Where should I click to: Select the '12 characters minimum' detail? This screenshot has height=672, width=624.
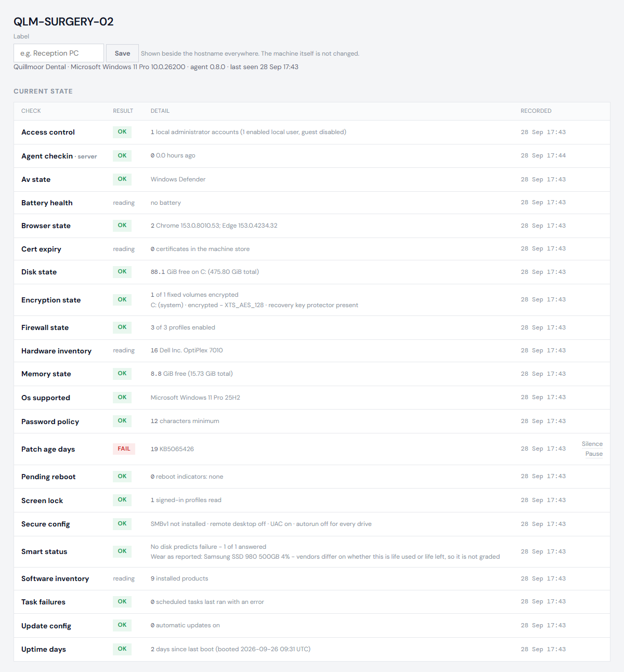(x=185, y=421)
